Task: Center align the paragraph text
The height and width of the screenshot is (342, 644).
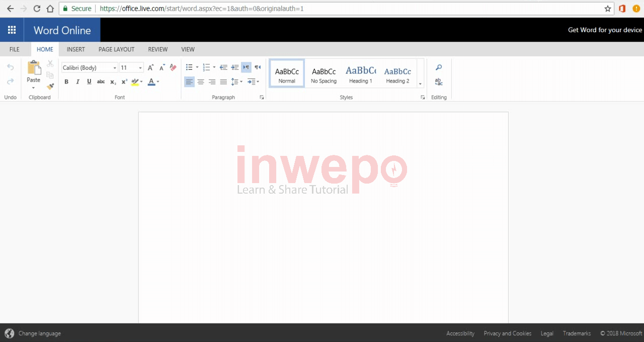Action: point(200,82)
